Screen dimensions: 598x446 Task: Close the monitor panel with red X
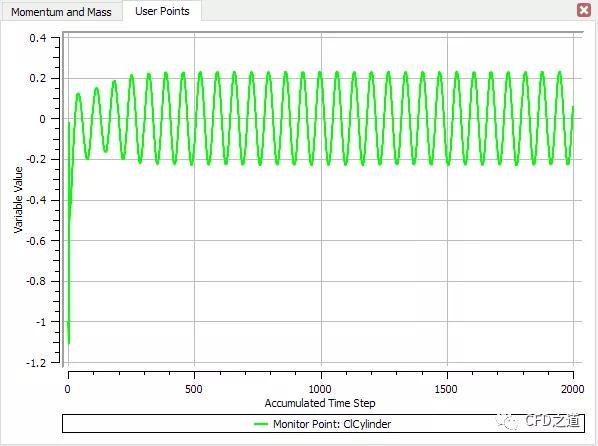[x=584, y=10]
